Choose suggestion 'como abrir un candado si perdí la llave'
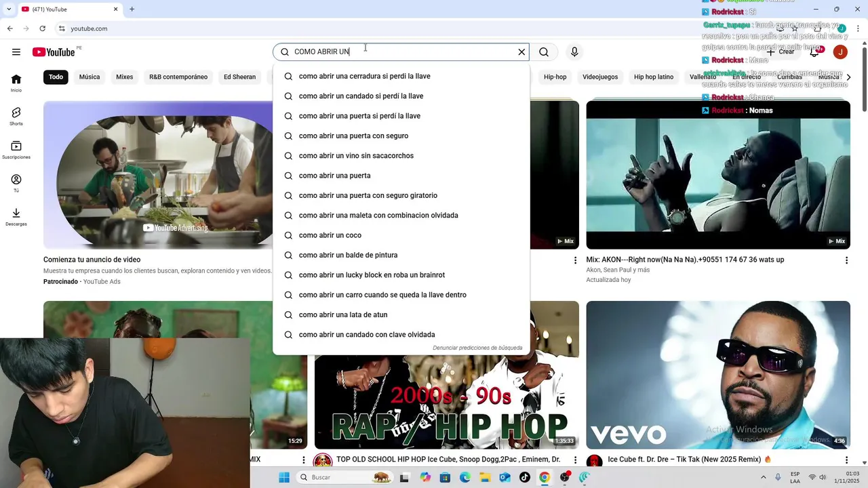 pos(401,96)
